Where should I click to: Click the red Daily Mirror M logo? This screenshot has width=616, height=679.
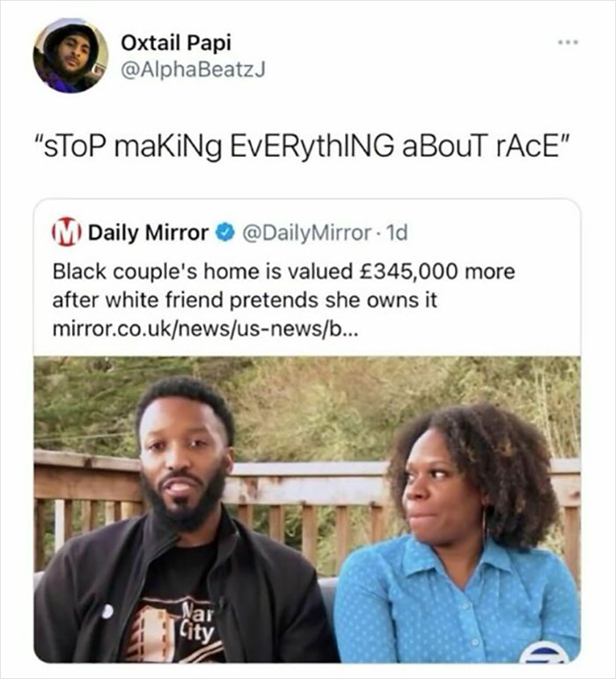point(68,233)
